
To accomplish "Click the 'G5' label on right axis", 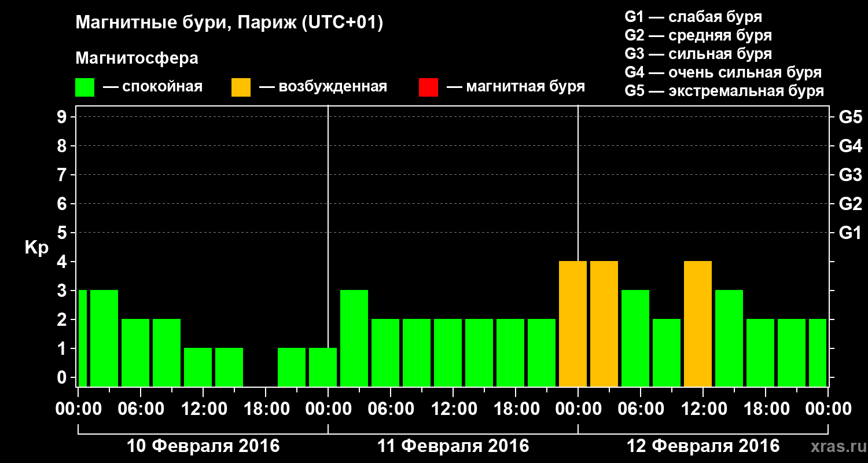I will click(x=850, y=117).
